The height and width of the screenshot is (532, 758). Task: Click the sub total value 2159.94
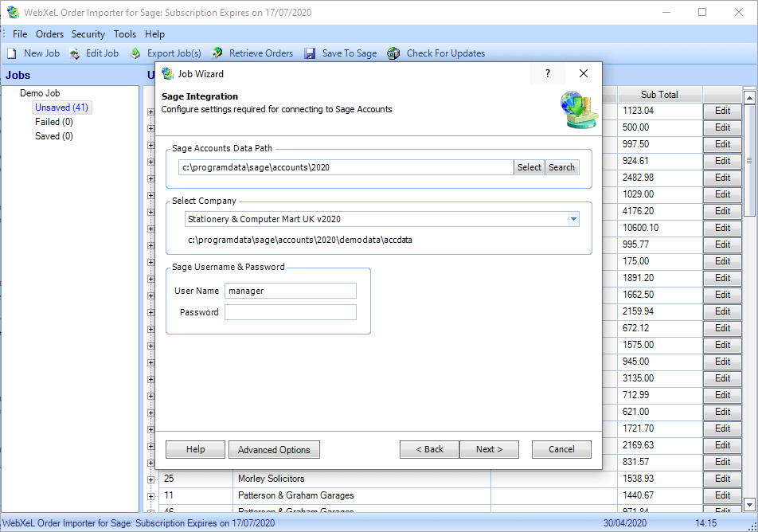638,311
